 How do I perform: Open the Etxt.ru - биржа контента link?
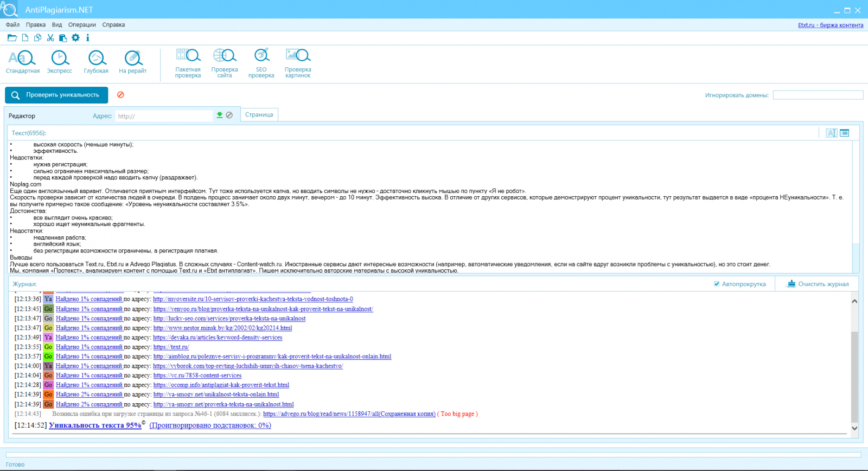[x=831, y=25]
